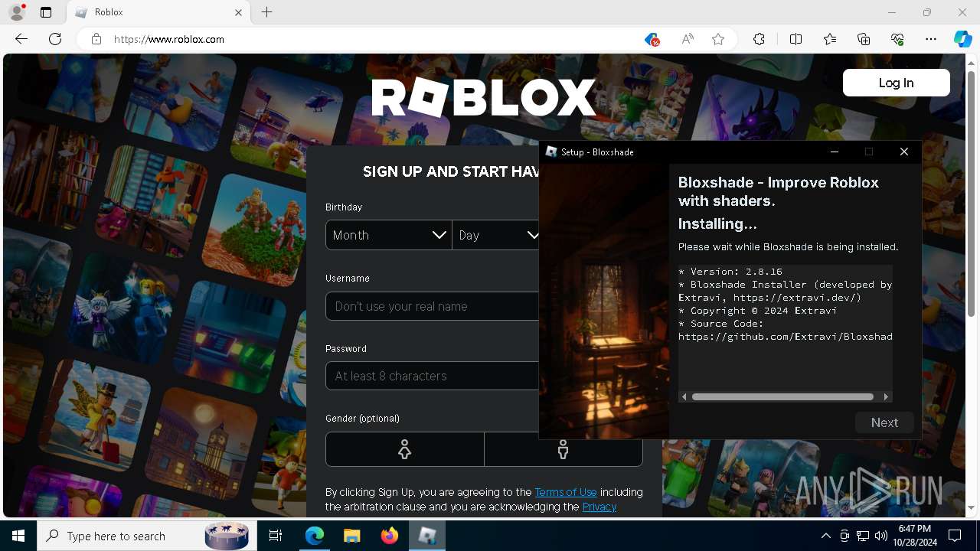Open browser Extensions puzzle icon
Screen dimensions: 980x551
(x=759, y=39)
